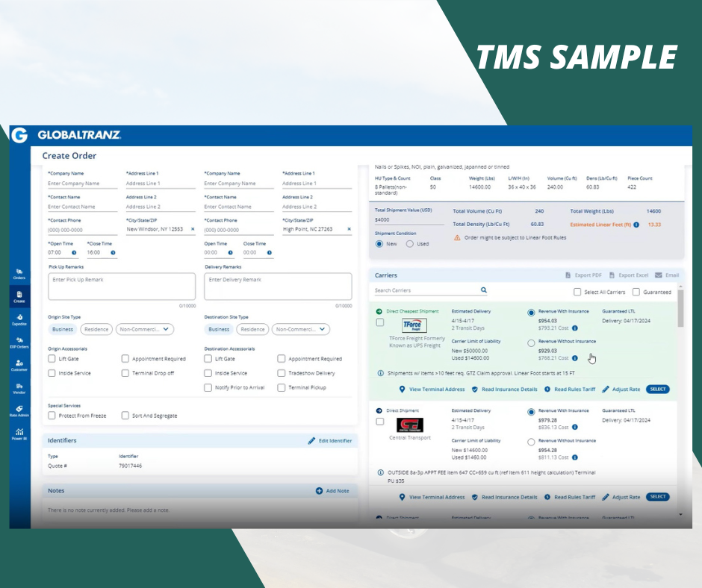702x588 pixels.
Task: Export the carrier list to Excel
Action: tap(629, 275)
